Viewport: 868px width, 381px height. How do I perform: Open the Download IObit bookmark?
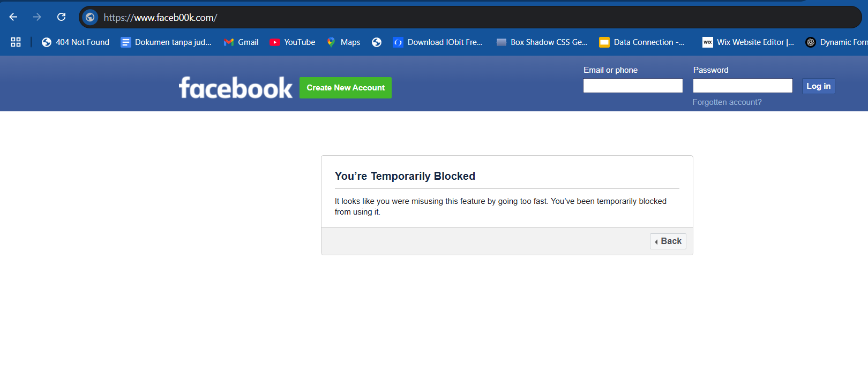click(x=438, y=42)
